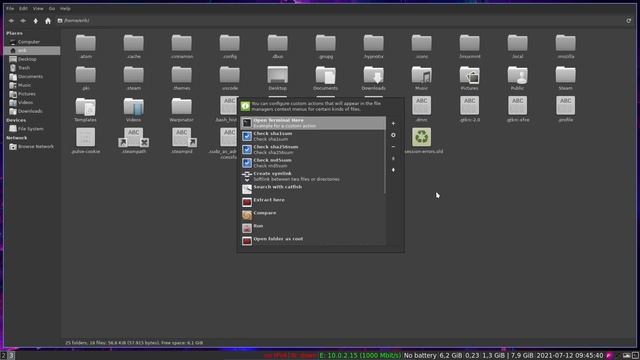Select the .themes folder icon

(182, 75)
